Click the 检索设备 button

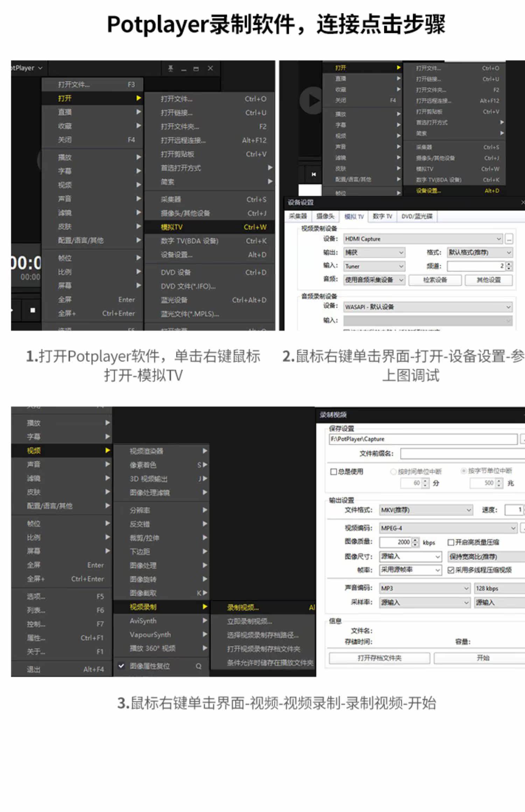point(435,280)
